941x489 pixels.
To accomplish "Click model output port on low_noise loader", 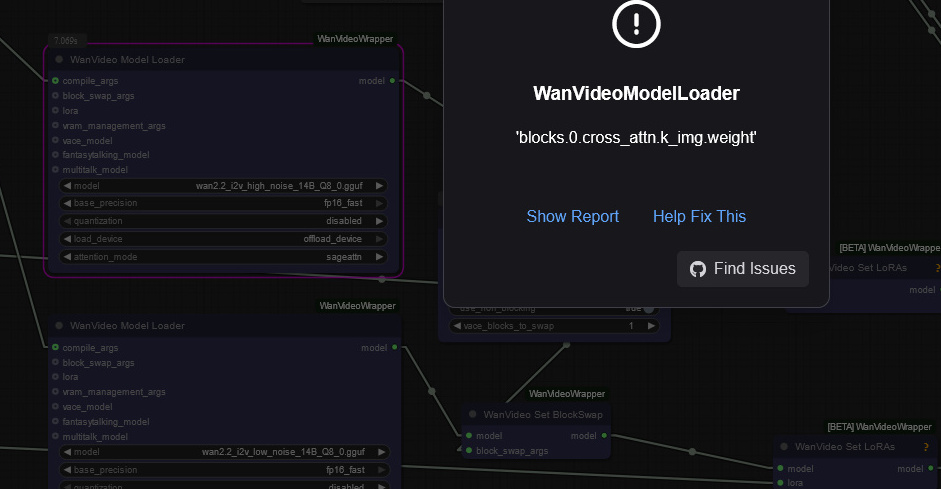I will 395,347.
